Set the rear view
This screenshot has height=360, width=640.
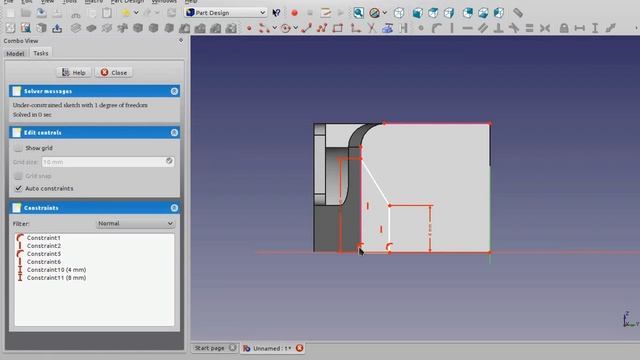(468, 13)
